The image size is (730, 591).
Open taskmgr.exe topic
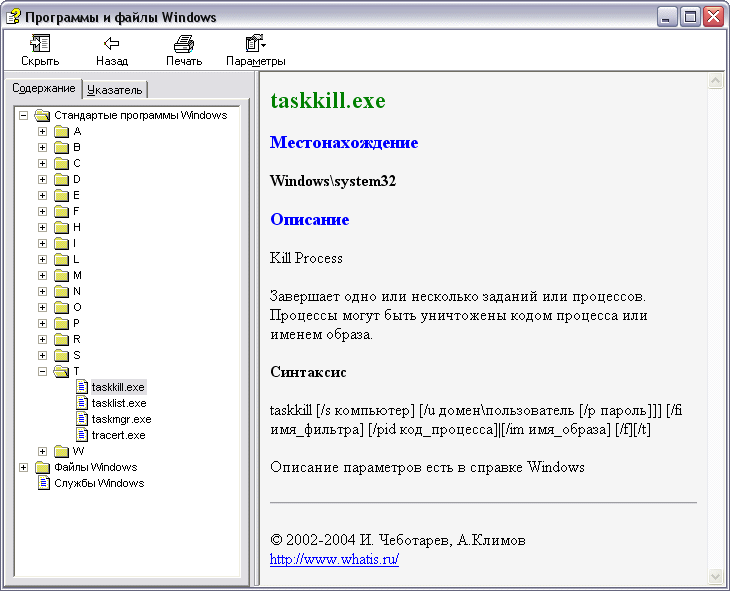[122, 419]
